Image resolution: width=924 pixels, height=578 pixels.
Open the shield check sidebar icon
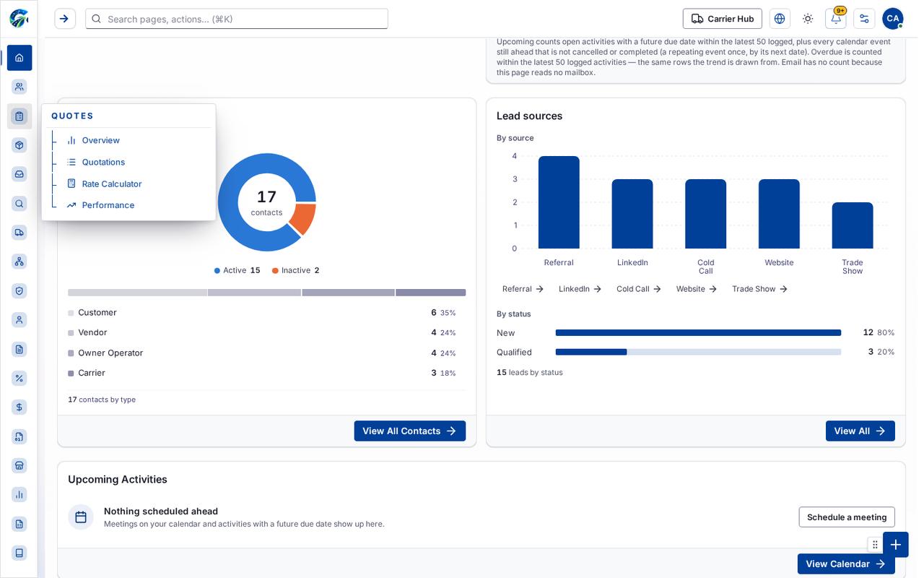click(19, 290)
